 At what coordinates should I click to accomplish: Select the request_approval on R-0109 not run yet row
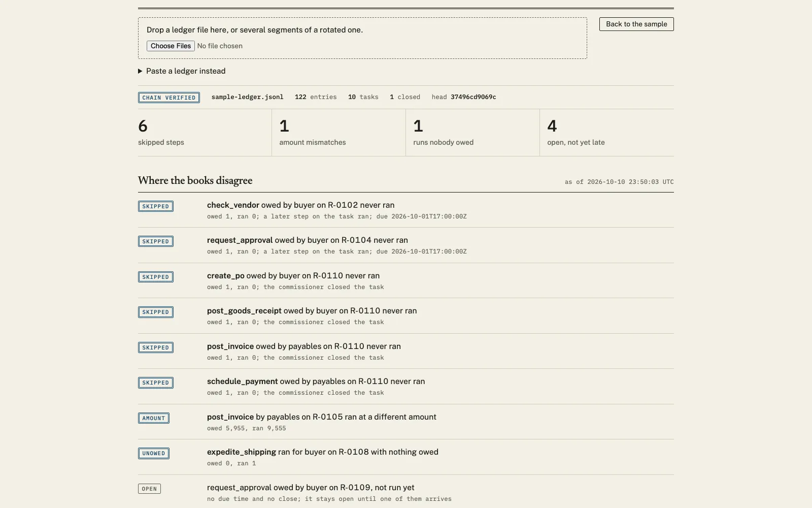tap(406, 492)
